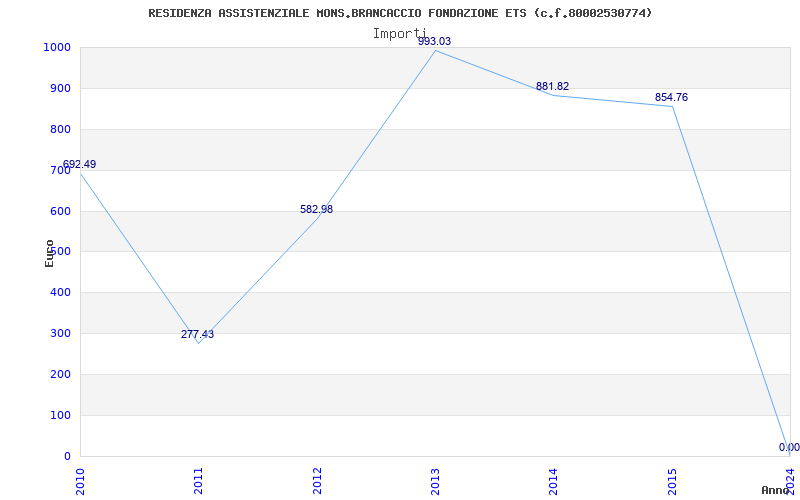Image resolution: width=800 pixels, height=500 pixels.
Task: Select the 2011 x-axis year label
Action: coord(198,481)
